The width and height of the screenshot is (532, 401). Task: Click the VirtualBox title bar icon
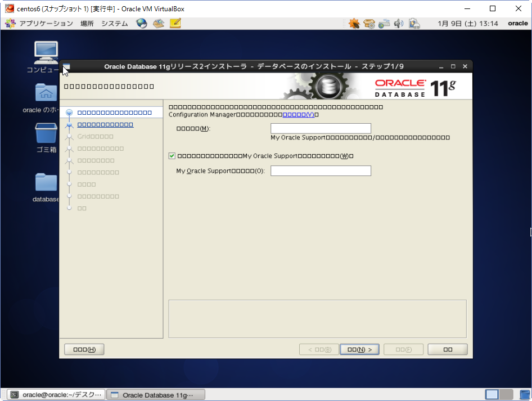[x=10, y=8]
